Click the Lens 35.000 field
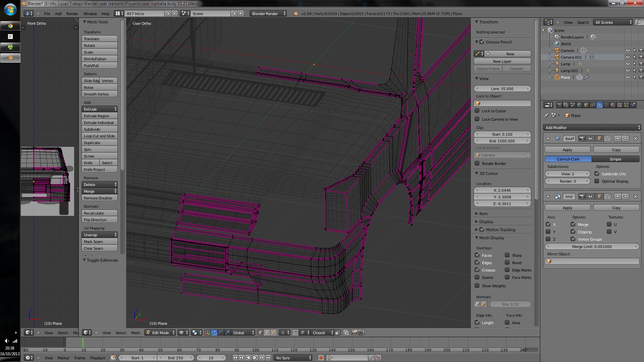This screenshot has height=362, width=644. click(x=502, y=89)
